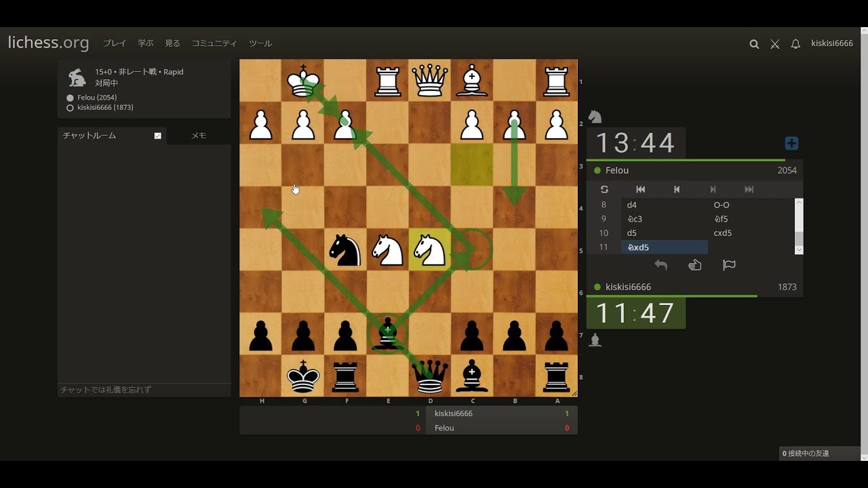Jump to last move button

(749, 190)
